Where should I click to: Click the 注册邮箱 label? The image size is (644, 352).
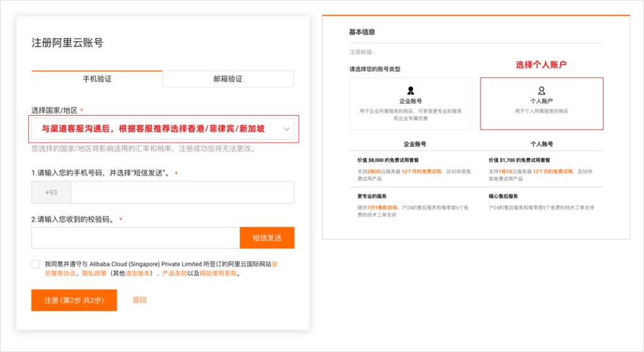pyautogui.click(x=362, y=52)
